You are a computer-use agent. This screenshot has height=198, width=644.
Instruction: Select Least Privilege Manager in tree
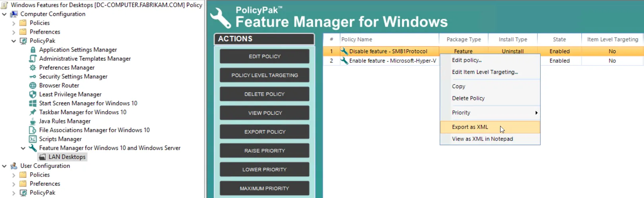(70, 94)
